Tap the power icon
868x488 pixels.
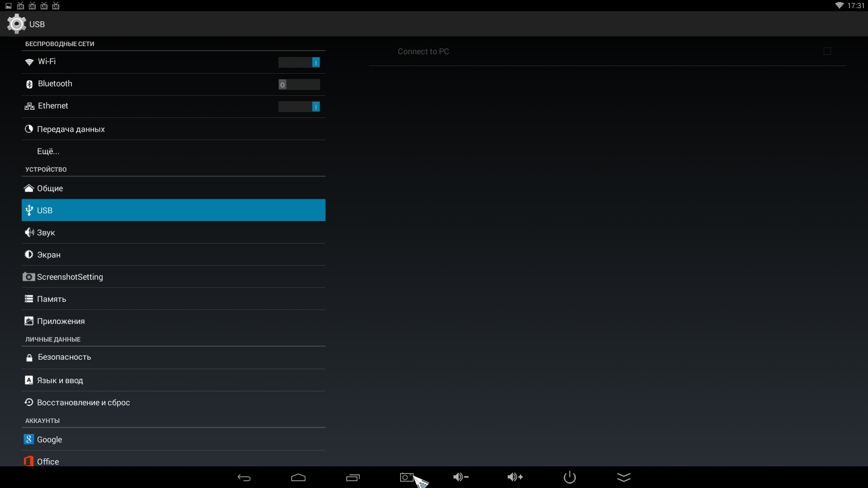(x=570, y=477)
